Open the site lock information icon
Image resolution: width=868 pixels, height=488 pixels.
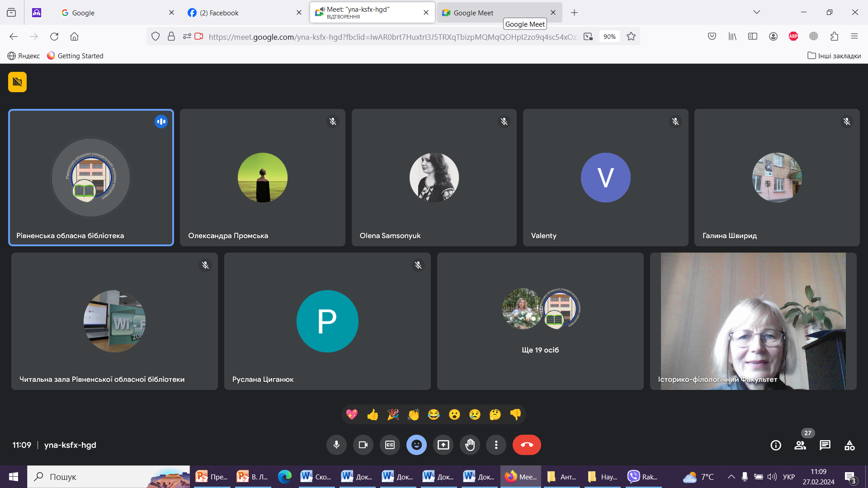coord(171,37)
